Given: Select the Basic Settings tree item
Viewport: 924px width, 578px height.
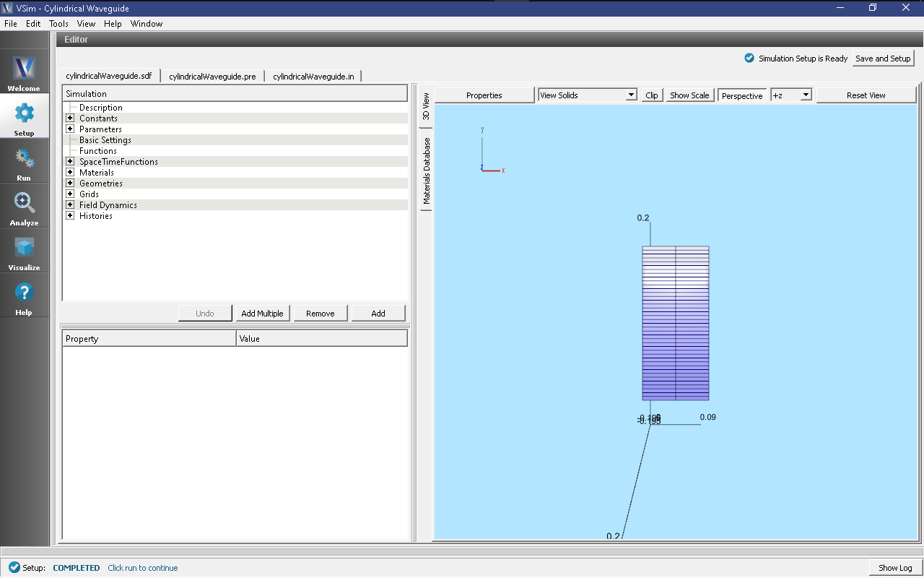Looking at the screenshot, I should [x=105, y=140].
